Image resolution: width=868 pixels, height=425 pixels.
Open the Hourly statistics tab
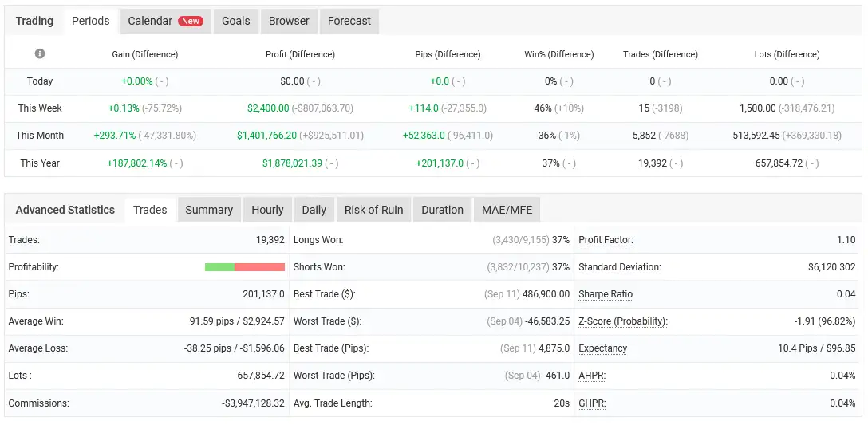click(x=267, y=210)
